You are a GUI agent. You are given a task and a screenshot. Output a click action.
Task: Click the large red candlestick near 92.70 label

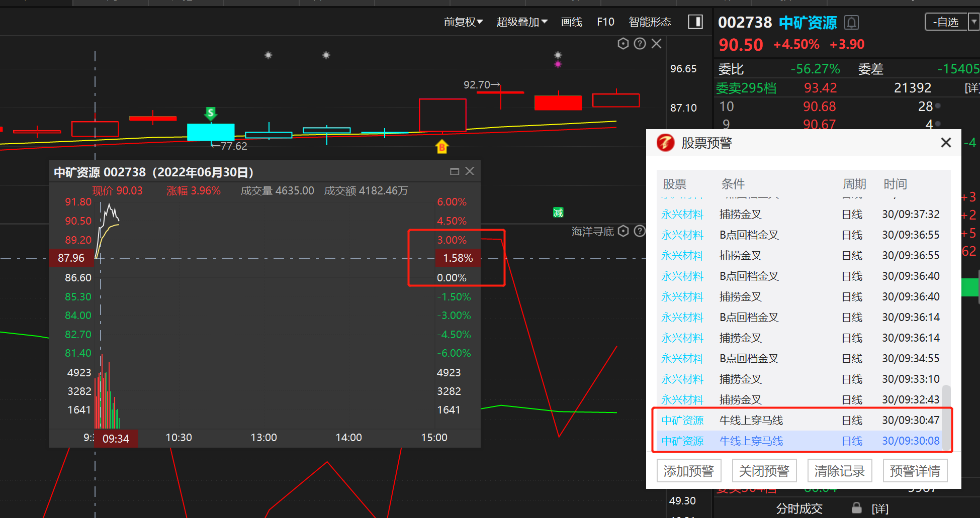pos(442,115)
